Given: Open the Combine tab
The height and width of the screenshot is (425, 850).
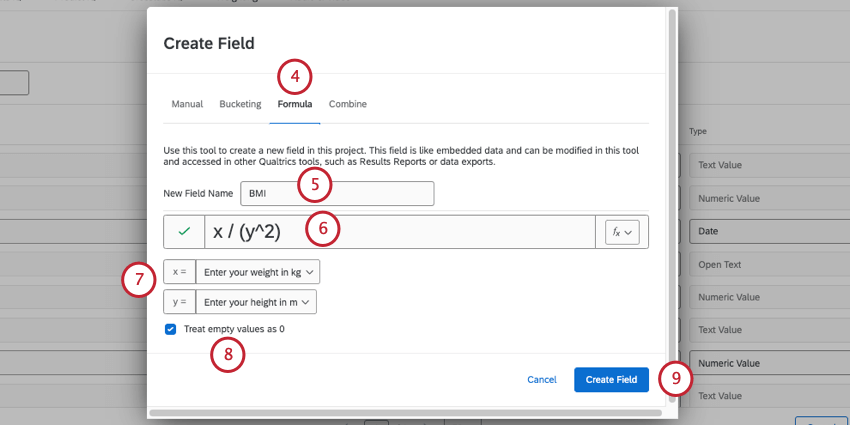Looking at the screenshot, I should click(348, 104).
